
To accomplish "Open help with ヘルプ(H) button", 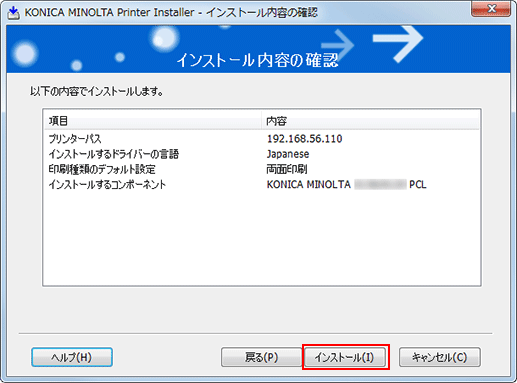I will point(72,357).
